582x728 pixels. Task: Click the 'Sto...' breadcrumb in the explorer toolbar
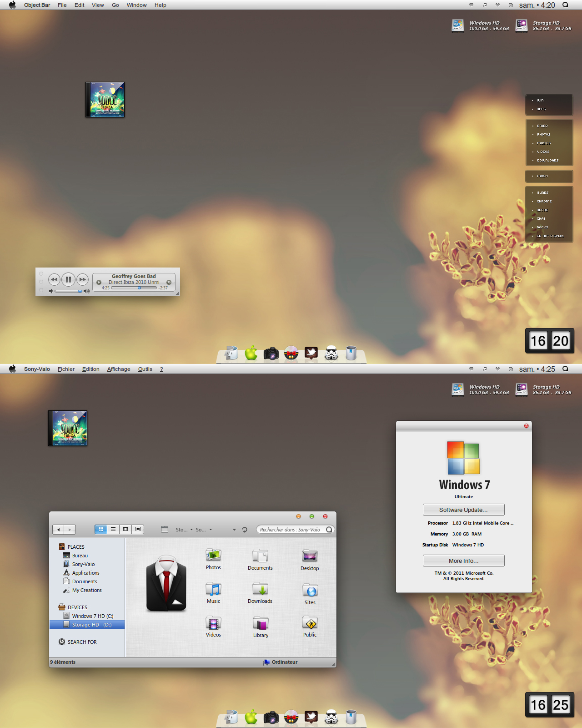coord(181,530)
